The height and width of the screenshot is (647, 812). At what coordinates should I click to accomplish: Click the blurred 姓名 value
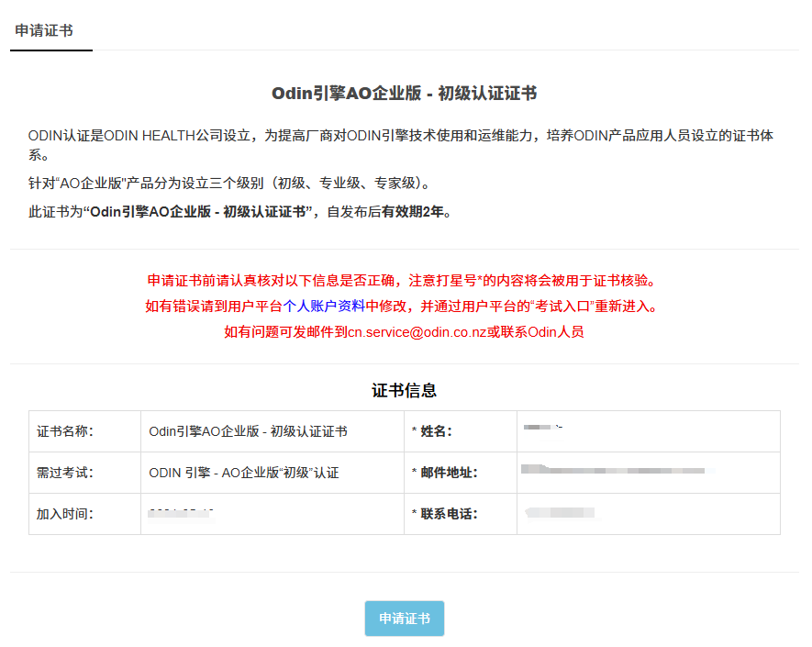(x=543, y=428)
